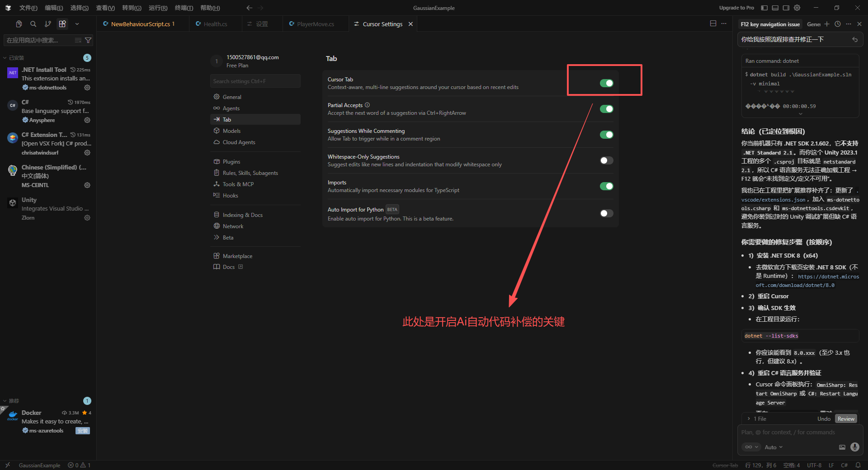Toggle the Imports auto-import switch

coord(606,186)
